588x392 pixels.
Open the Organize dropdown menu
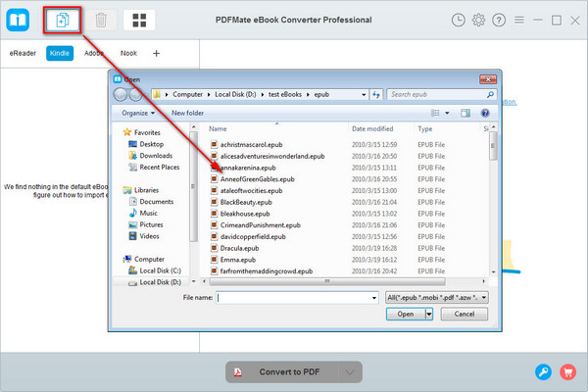(138, 113)
